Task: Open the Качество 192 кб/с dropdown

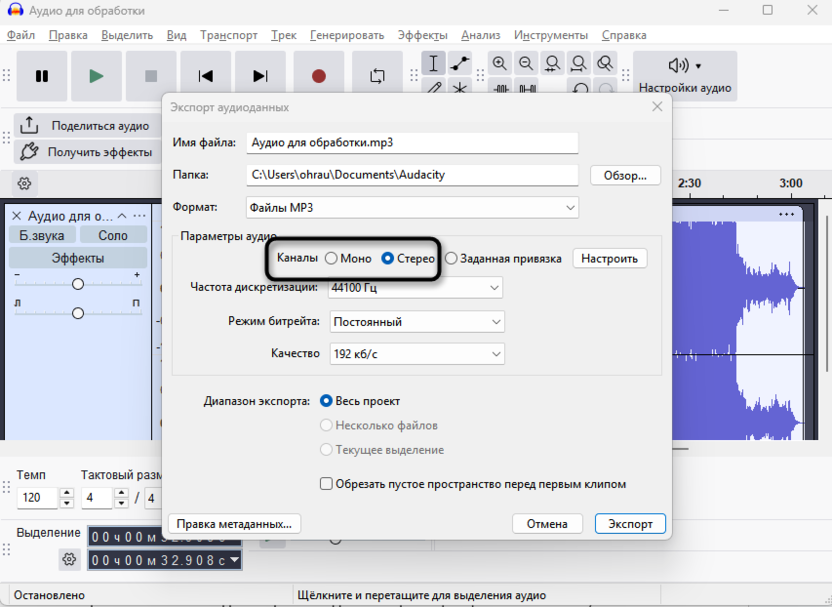Action: click(x=414, y=354)
